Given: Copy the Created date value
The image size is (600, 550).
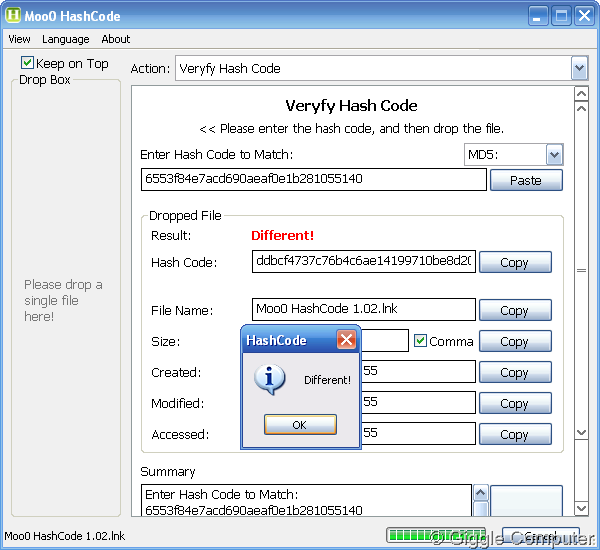Looking at the screenshot, I should coord(515,372).
